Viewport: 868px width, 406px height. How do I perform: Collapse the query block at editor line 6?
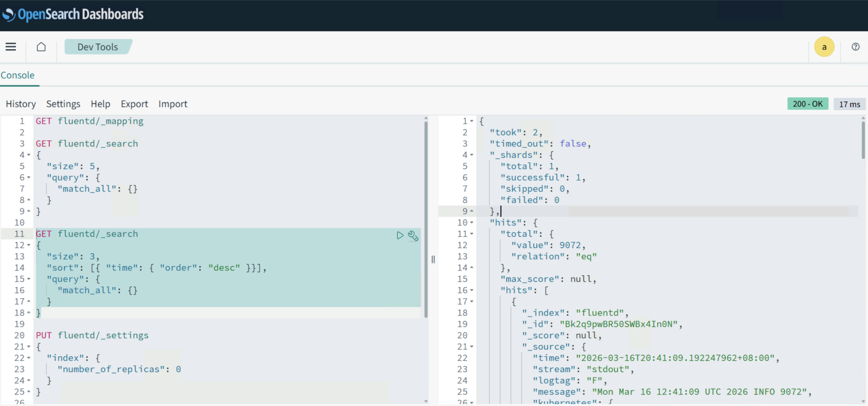point(29,178)
